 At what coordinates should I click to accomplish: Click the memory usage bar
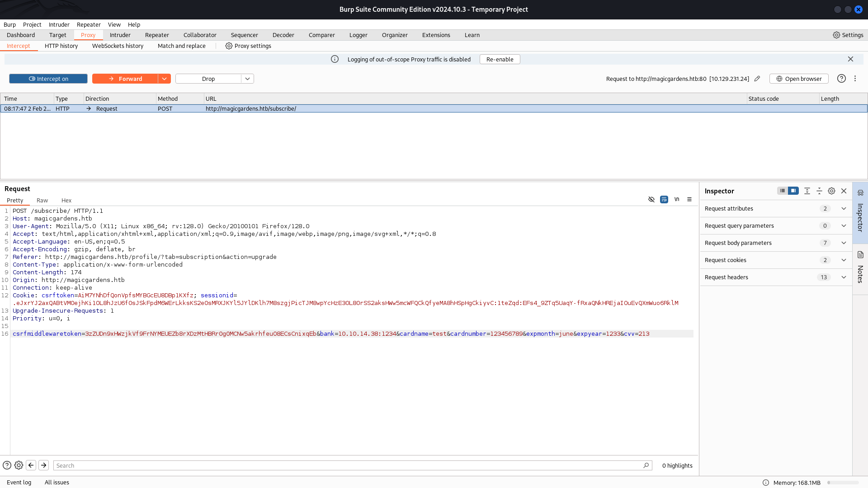coord(843,483)
